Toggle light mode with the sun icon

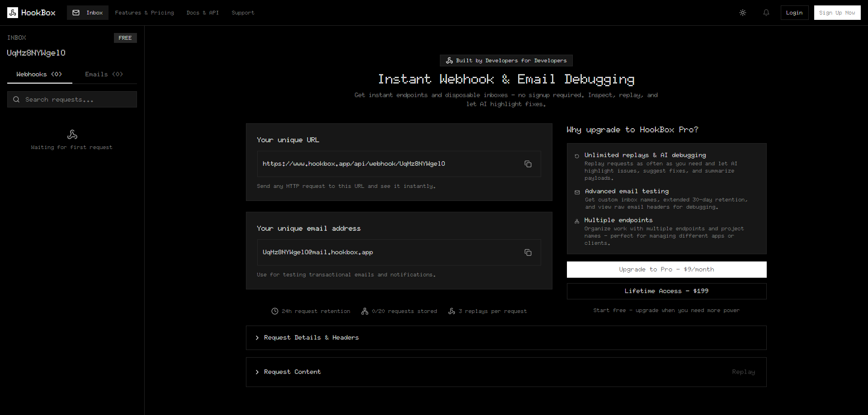pyautogui.click(x=742, y=13)
